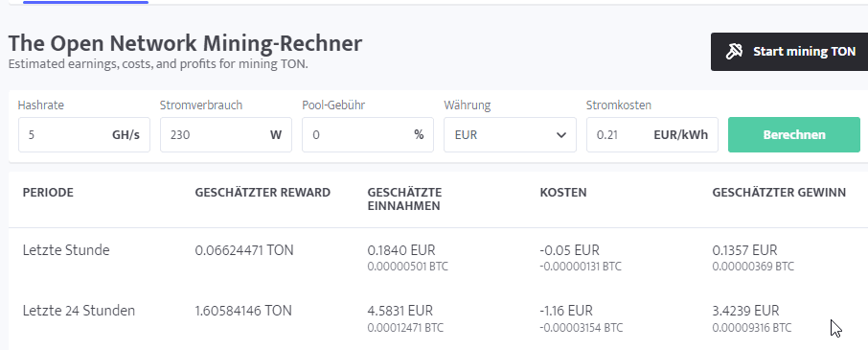
Task: Click the PERIODE column header
Action: [48, 193]
